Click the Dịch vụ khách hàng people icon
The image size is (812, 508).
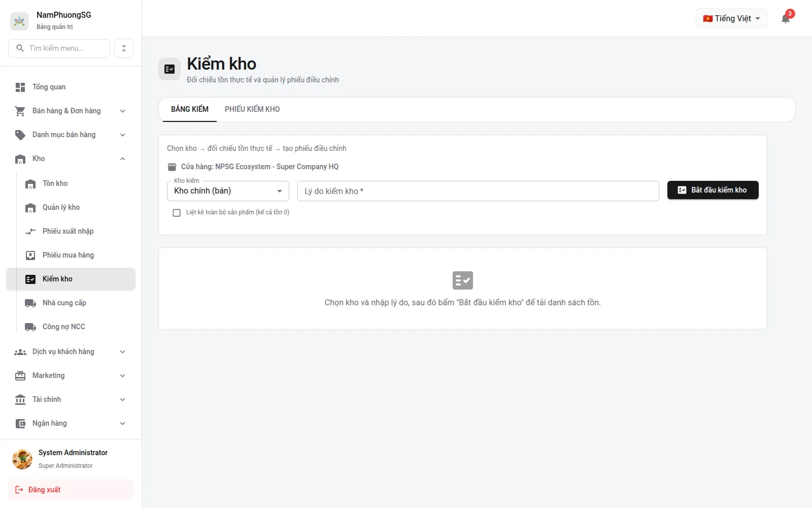coord(20,352)
